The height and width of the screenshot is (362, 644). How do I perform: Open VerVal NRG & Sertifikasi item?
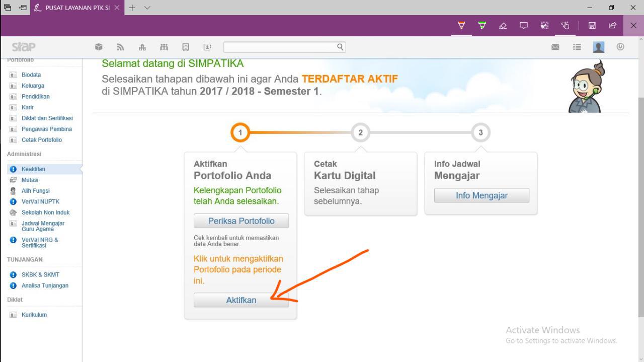pos(40,243)
